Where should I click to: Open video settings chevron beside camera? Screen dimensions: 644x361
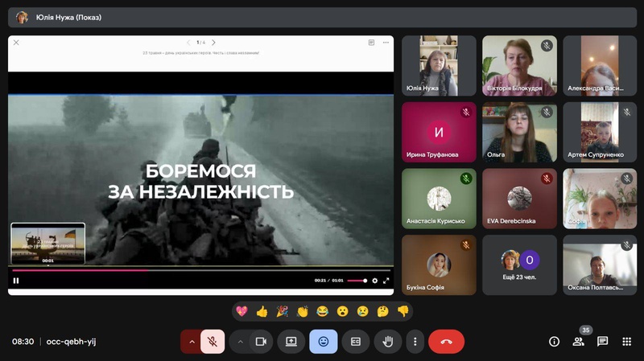click(240, 342)
